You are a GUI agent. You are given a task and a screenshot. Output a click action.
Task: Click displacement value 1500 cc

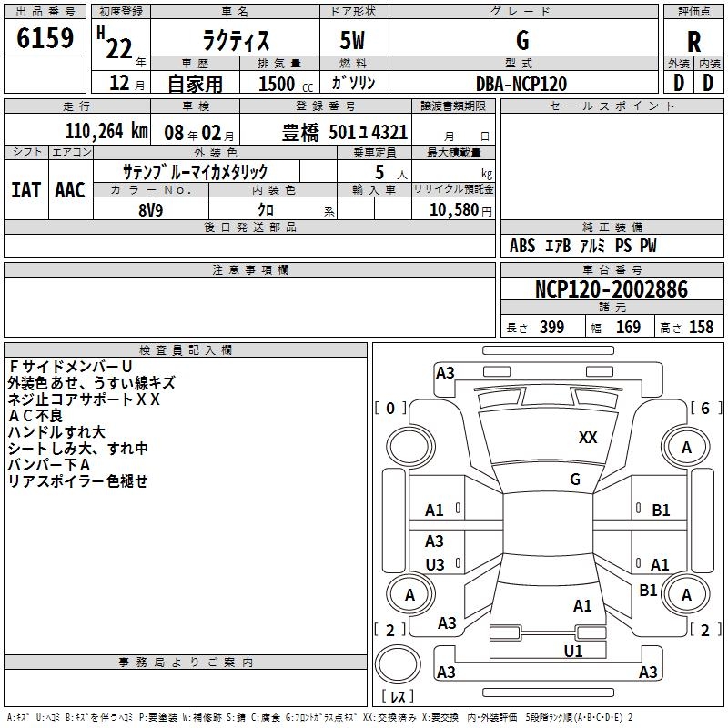[x=286, y=84]
